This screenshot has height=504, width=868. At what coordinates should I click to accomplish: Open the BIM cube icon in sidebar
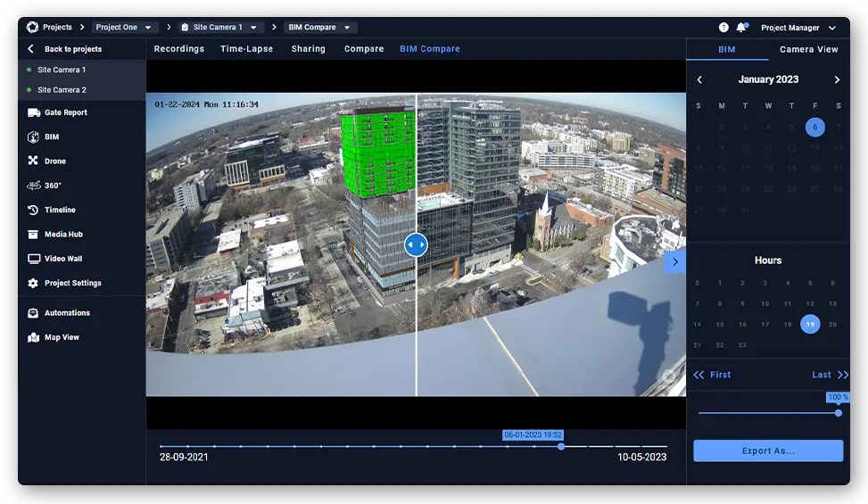point(34,137)
